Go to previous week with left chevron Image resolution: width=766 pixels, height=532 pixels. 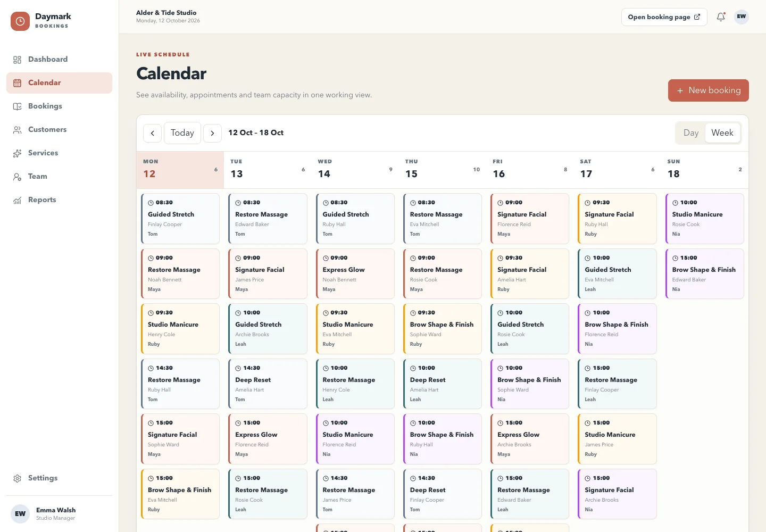coord(152,133)
